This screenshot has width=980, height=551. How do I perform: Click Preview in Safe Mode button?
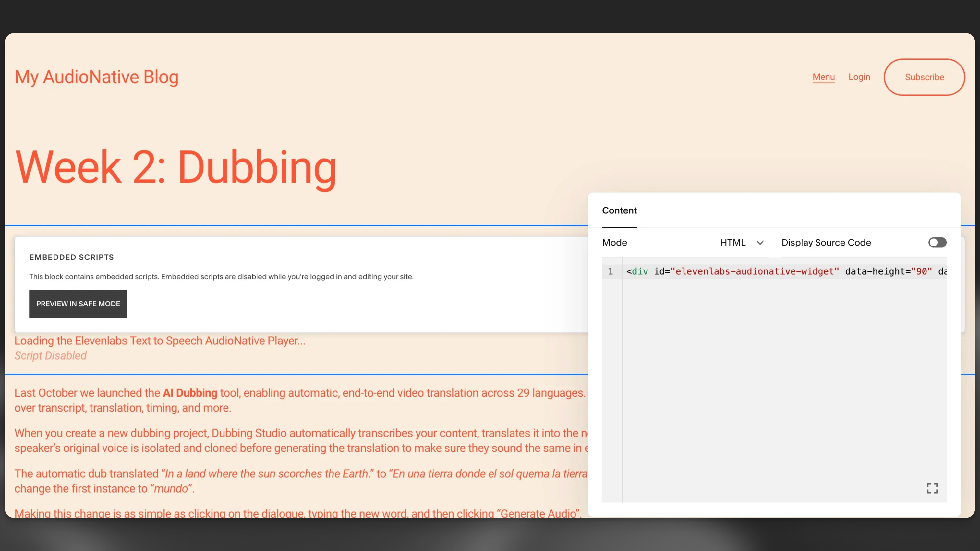(x=78, y=304)
